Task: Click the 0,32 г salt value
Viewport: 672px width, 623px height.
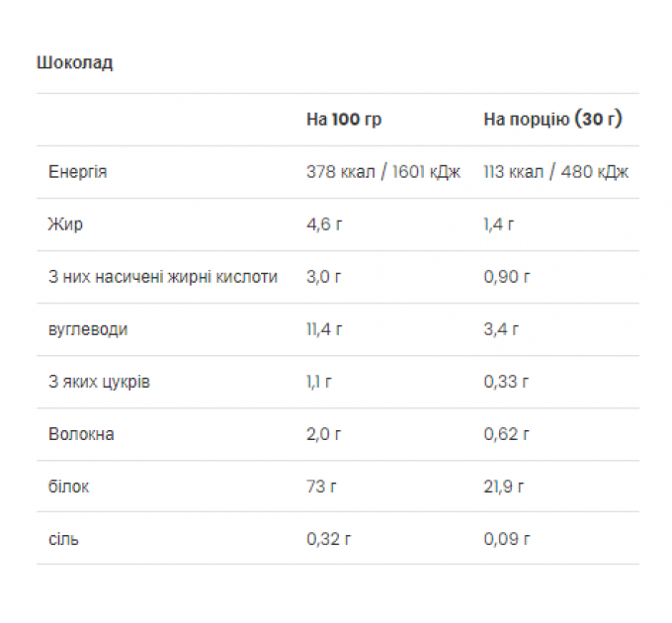Action: click(329, 539)
